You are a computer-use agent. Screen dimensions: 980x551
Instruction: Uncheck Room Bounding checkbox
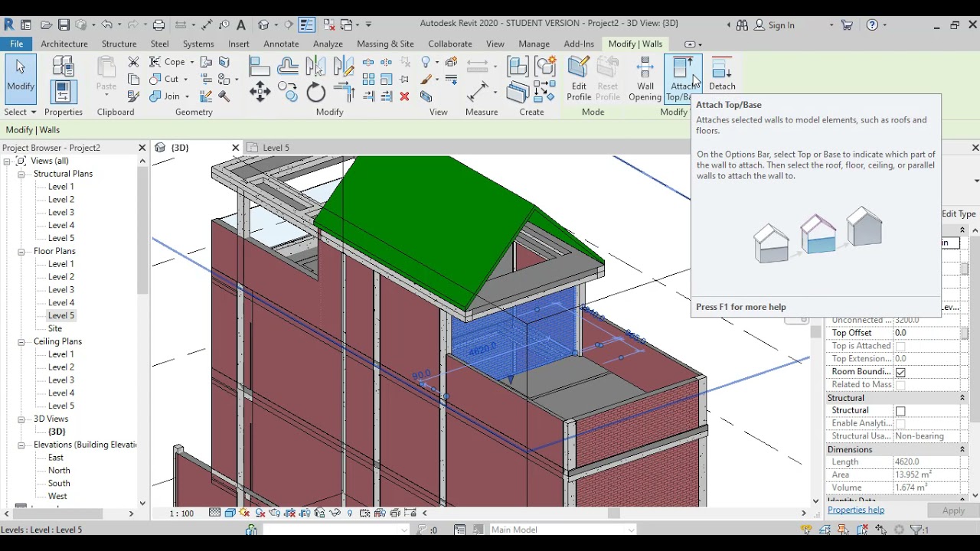pyautogui.click(x=900, y=372)
